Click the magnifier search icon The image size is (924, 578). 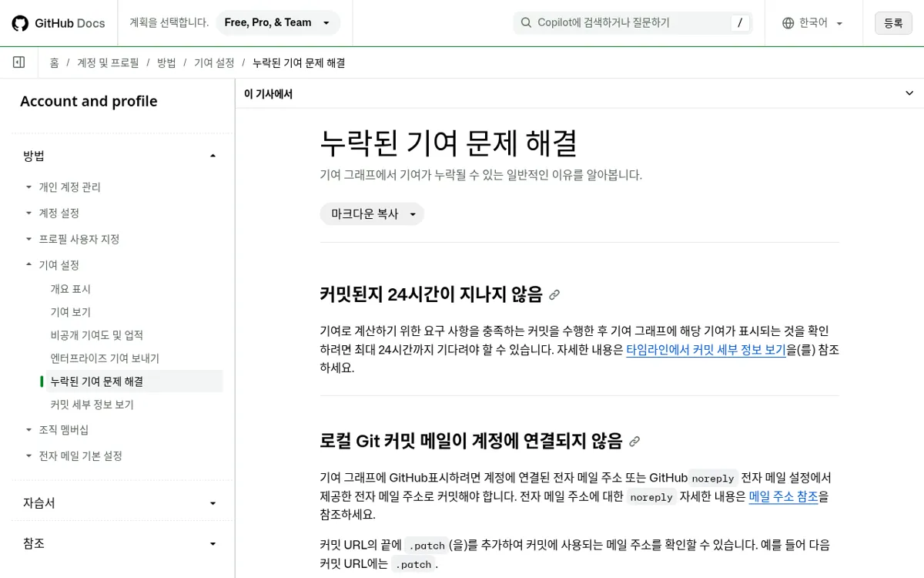[x=527, y=23]
